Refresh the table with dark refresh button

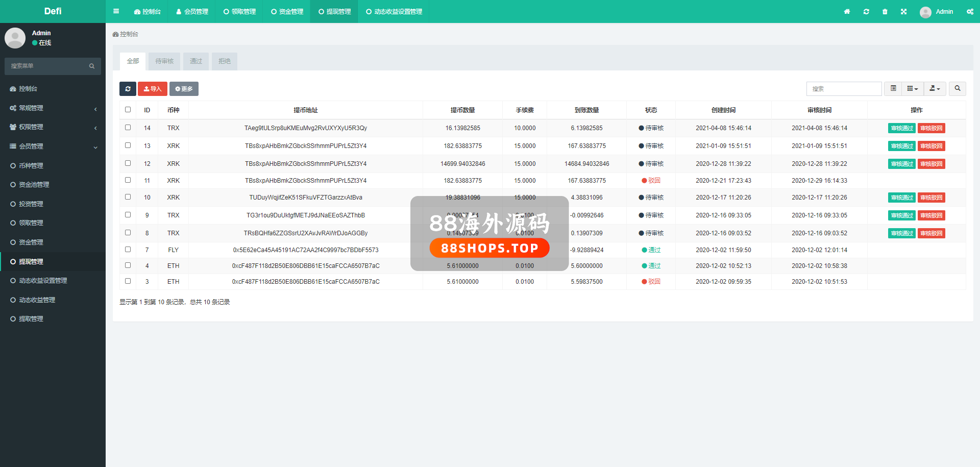point(128,89)
